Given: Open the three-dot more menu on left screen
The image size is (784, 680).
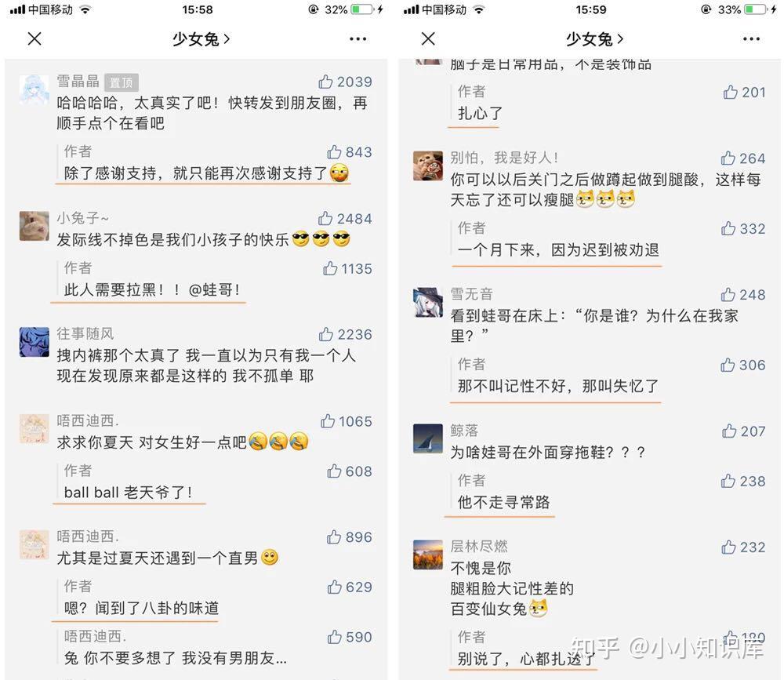Looking at the screenshot, I should coord(358,38).
